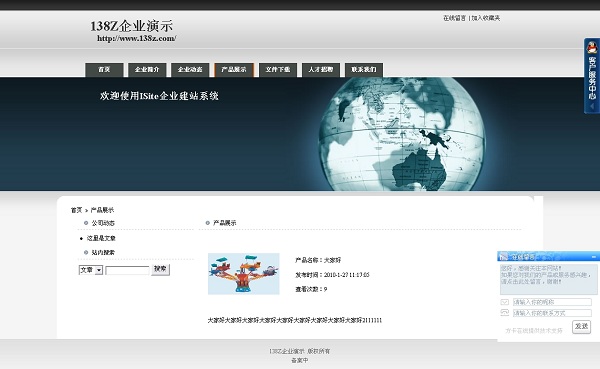The width and height of the screenshot is (600, 369).
Task: Open the QQ penguin customer service icon
Action: (x=592, y=48)
